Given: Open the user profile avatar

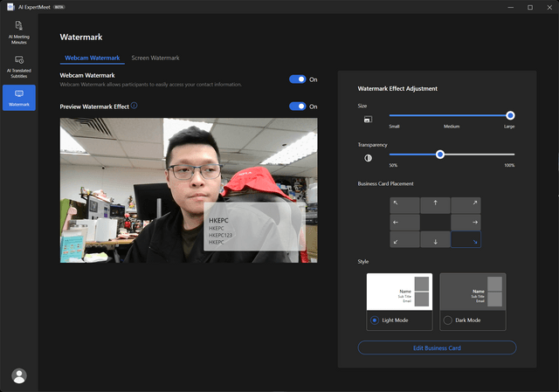Looking at the screenshot, I should pos(19,375).
